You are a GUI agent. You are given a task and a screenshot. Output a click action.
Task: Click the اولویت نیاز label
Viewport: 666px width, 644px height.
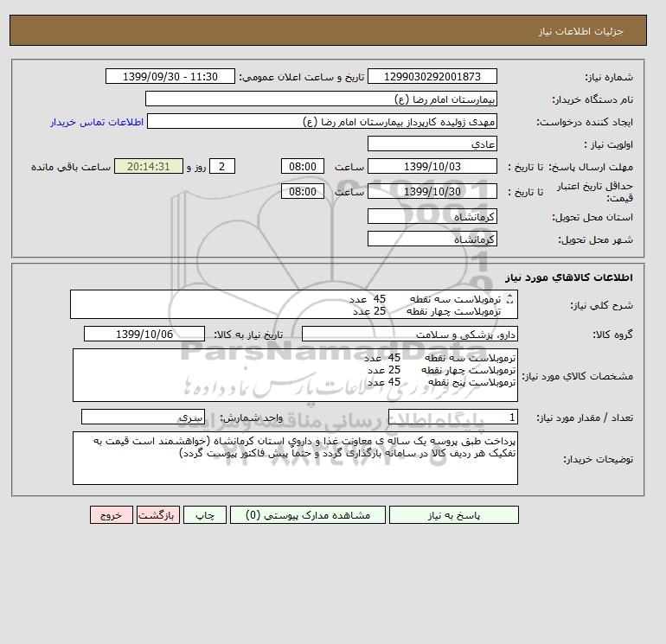tap(609, 144)
